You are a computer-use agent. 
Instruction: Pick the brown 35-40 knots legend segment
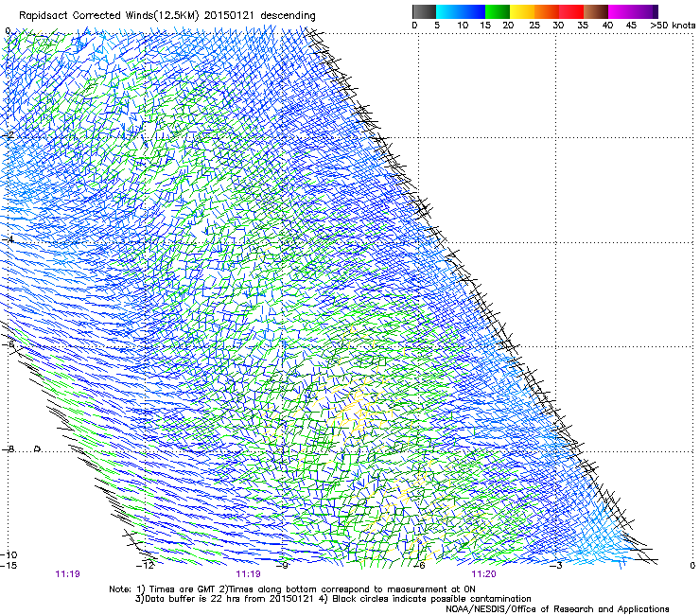click(x=596, y=11)
